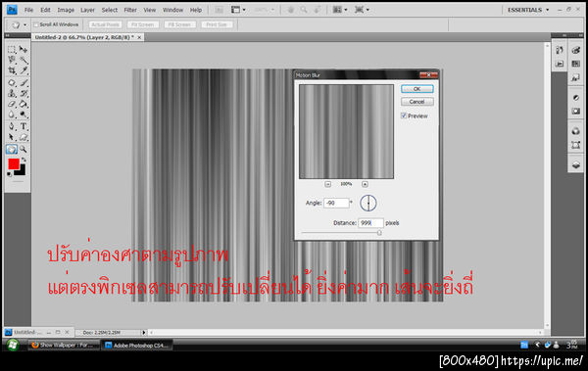The height and width of the screenshot is (371, 588).
Task: Open the Swatches panel icon
Action: (x=575, y=64)
